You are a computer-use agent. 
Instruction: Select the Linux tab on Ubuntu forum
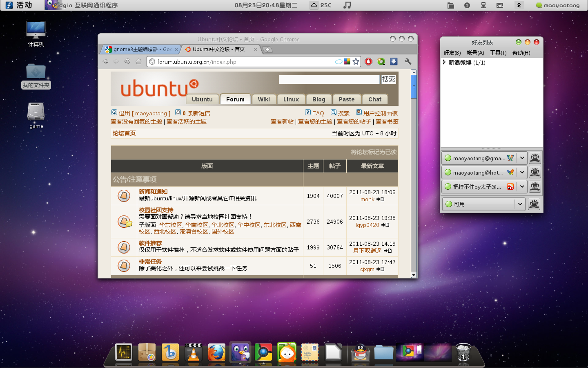[x=291, y=99]
